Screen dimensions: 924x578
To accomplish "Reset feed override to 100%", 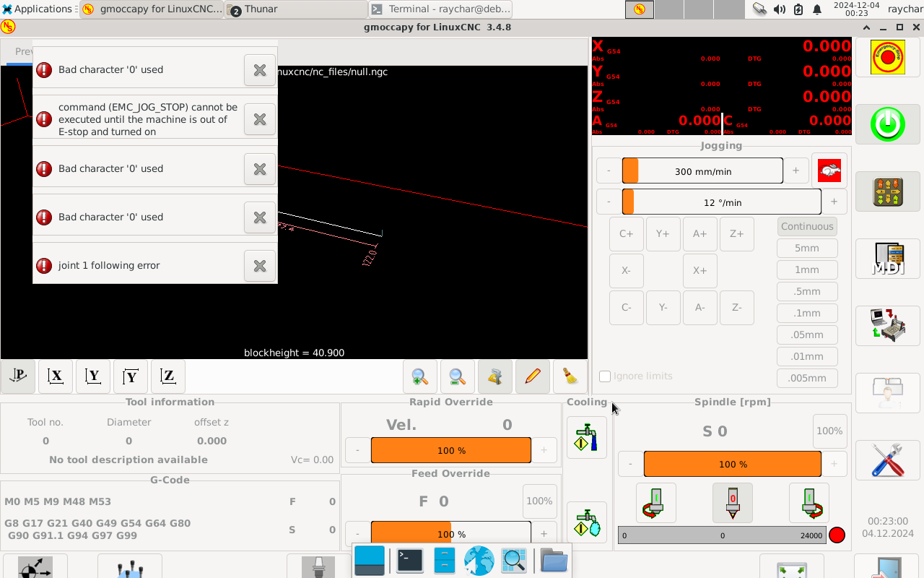I will tap(540, 501).
